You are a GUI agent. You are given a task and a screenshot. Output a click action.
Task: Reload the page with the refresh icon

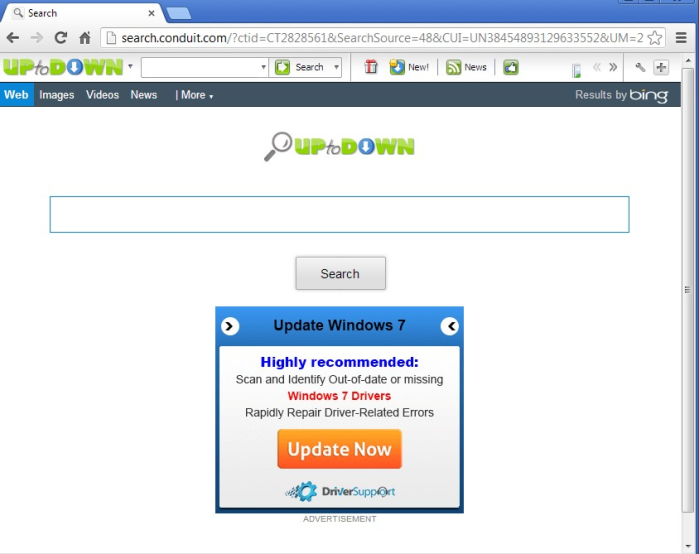point(61,38)
